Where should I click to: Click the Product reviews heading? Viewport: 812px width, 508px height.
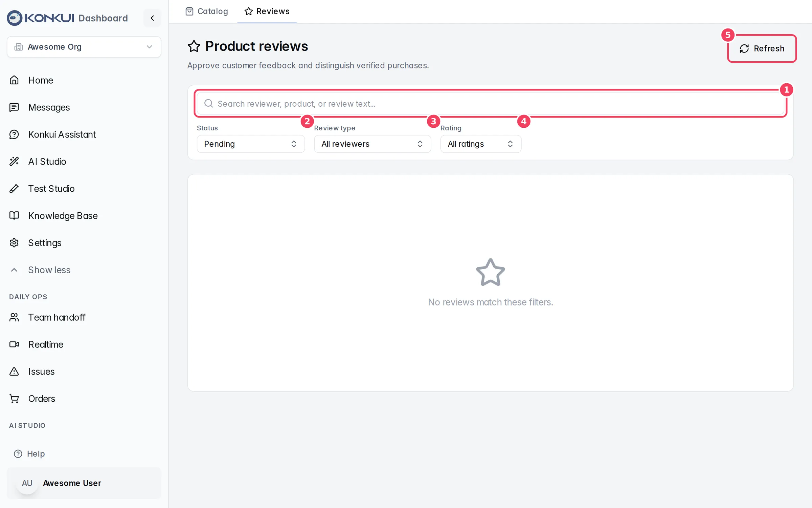coord(256,46)
